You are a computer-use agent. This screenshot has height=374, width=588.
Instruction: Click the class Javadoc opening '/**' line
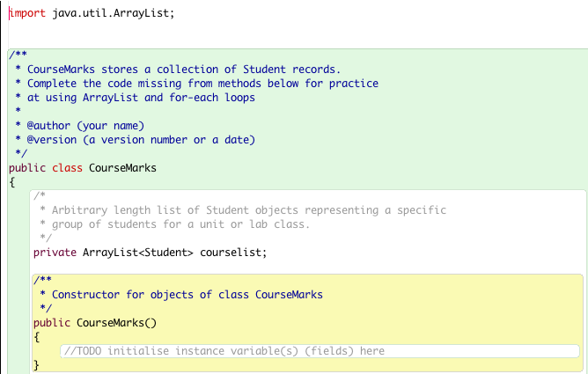coord(18,55)
